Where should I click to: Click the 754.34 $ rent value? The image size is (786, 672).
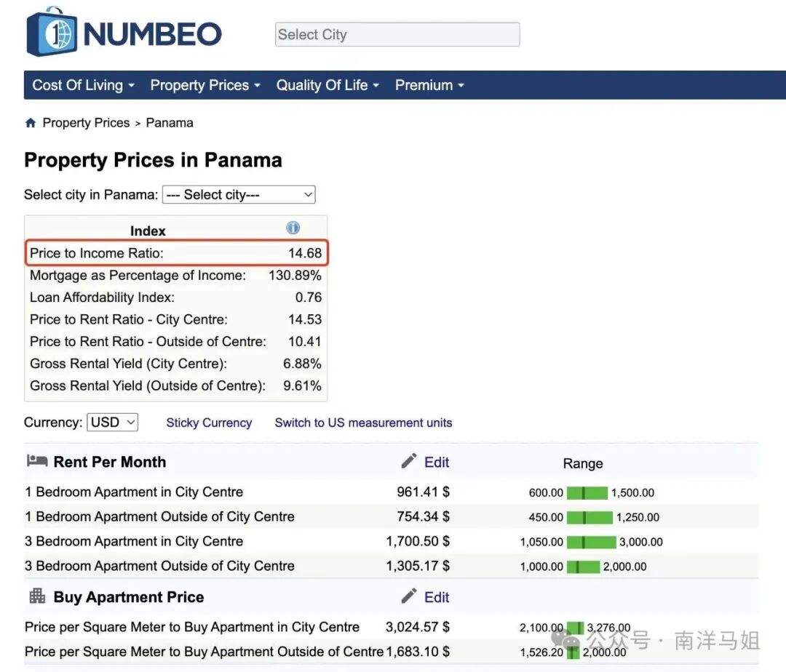click(x=423, y=516)
